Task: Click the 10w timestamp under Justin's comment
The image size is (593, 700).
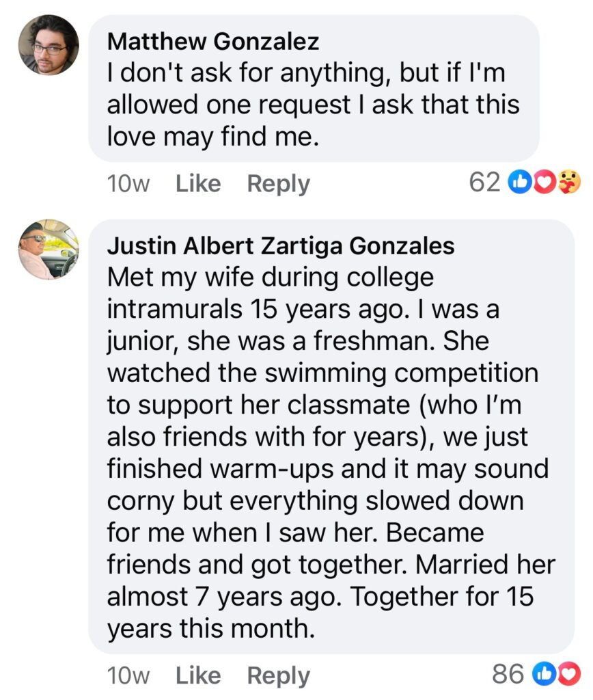Action: 128,675
